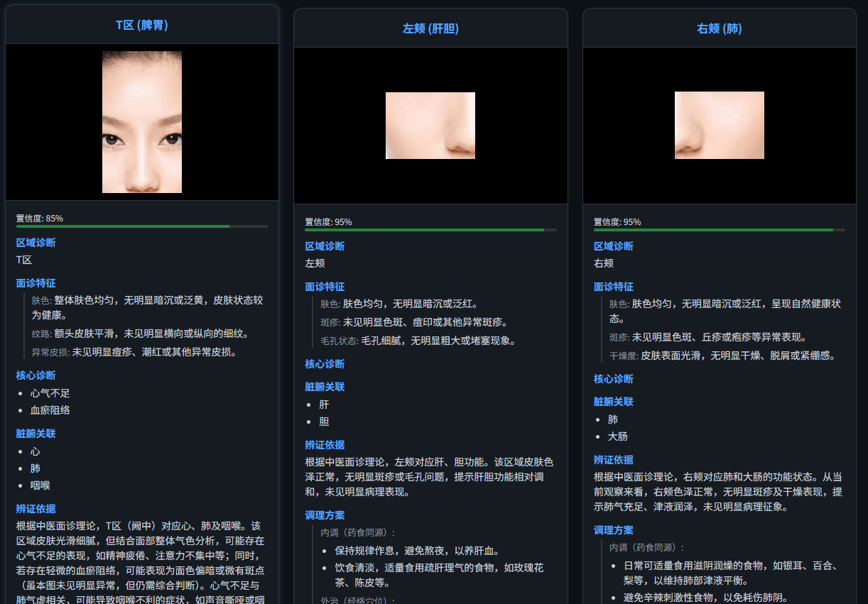Click the 脏腑关联 heading on 右颊 card
The height and width of the screenshot is (604, 868).
coord(614,402)
